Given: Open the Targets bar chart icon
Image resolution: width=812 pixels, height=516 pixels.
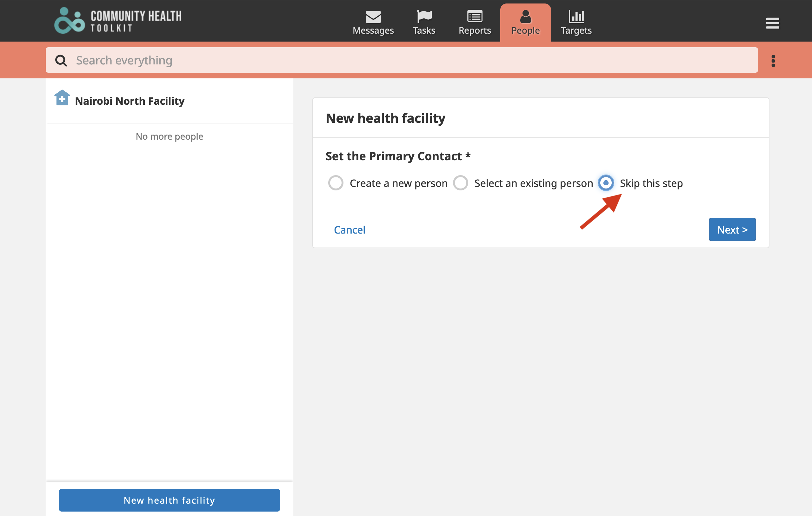Looking at the screenshot, I should (x=576, y=16).
